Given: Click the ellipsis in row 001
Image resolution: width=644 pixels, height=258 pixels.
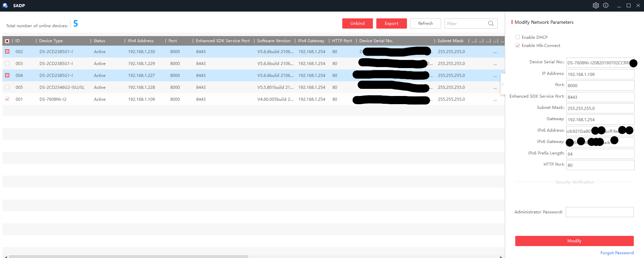Looking at the screenshot, I should [x=495, y=100].
